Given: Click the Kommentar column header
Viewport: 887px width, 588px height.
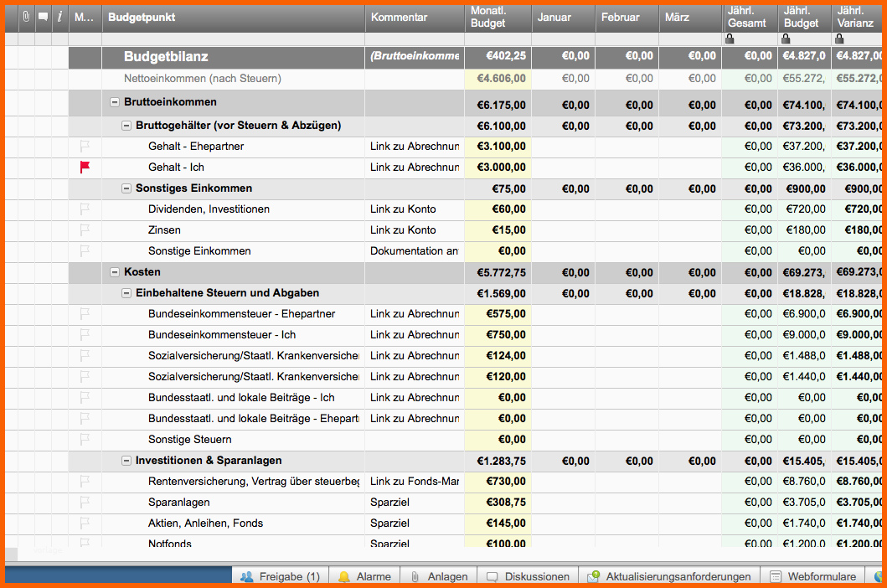Looking at the screenshot, I should pyautogui.click(x=415, y=18).
